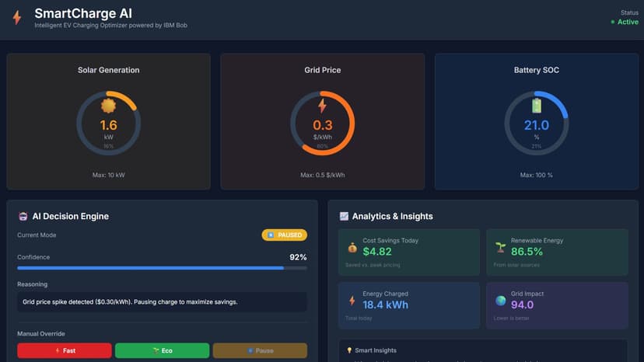The image size is (644, 362).
Task: Click the lightning icon in Grid Price gauge
Action: click(323, 106)
